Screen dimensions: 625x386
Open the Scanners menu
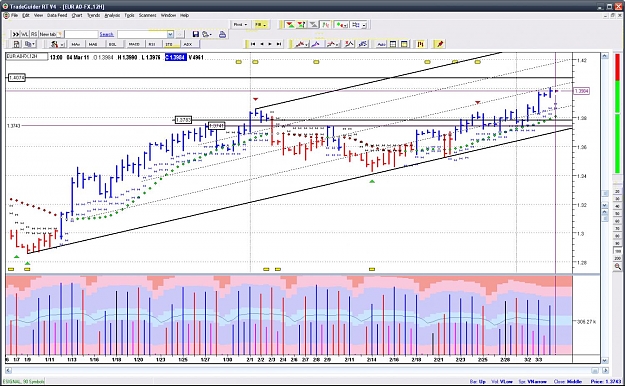pyautogui.click(x=147, y=15)
